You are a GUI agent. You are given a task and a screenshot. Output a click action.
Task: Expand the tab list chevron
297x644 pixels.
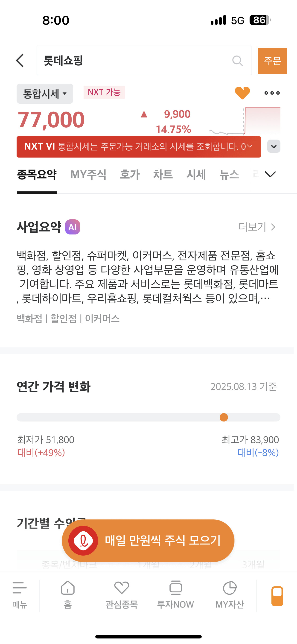coord(270,174)
